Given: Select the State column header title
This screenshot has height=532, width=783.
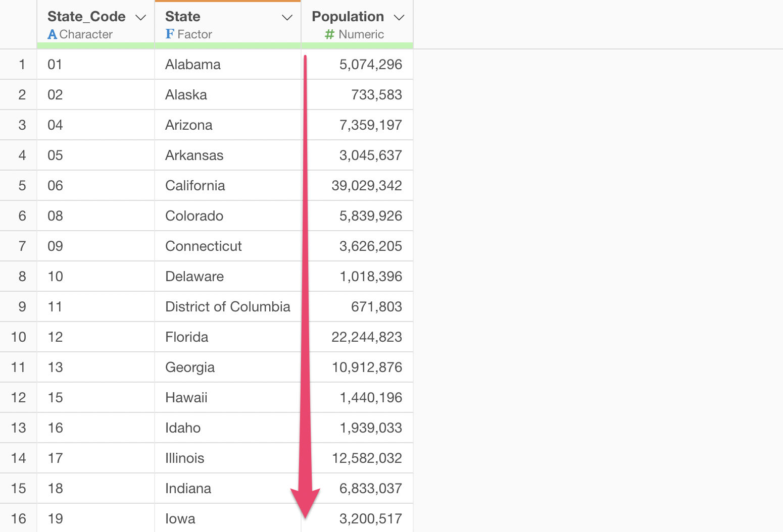Looking at the screenshot, I should [x=183, y=17].
